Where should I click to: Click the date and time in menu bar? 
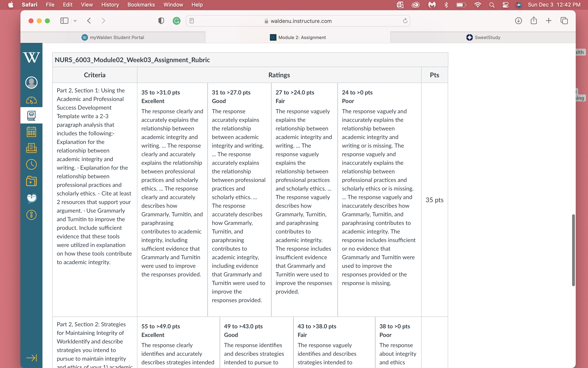(x=554, y=5)
